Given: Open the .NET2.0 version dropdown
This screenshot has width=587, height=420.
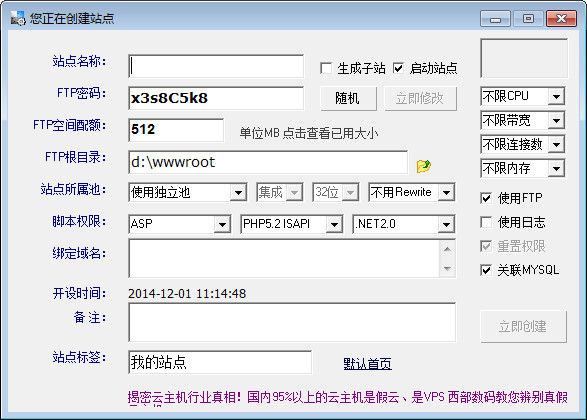Looking at the screenshot, I should point(446,224).
